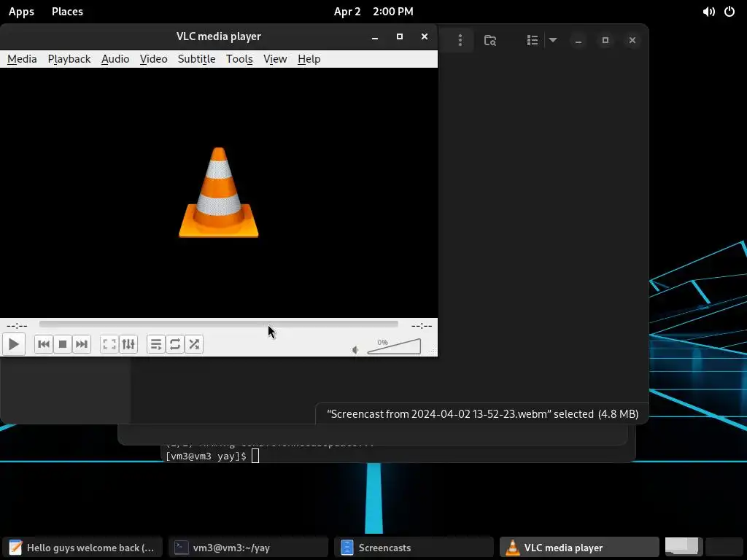Open the Media menu

(22, 59)
